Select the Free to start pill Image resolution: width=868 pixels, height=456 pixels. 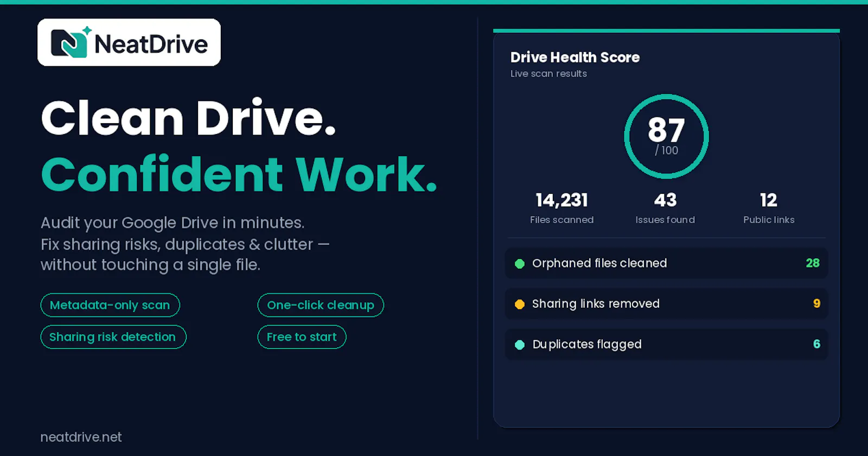pos(302,337)
